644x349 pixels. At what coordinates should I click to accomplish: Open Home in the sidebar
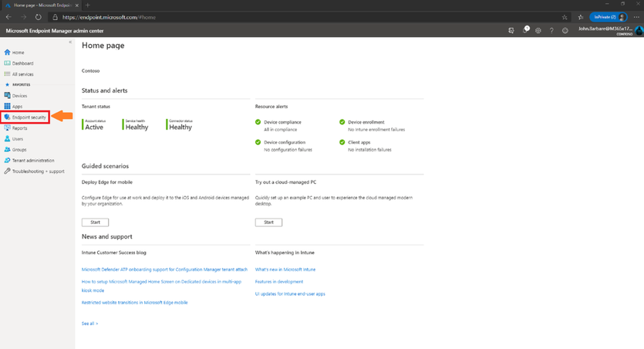point(15,53)
